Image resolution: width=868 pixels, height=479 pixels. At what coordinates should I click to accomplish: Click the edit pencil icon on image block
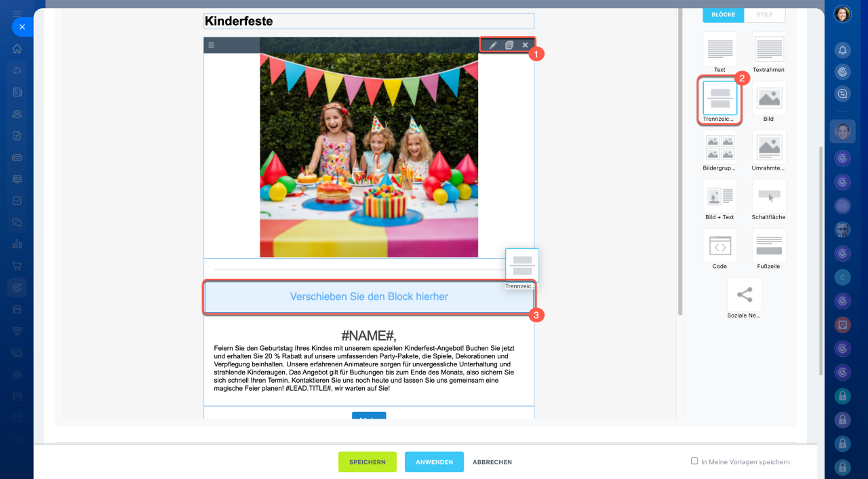pos(493,45)
